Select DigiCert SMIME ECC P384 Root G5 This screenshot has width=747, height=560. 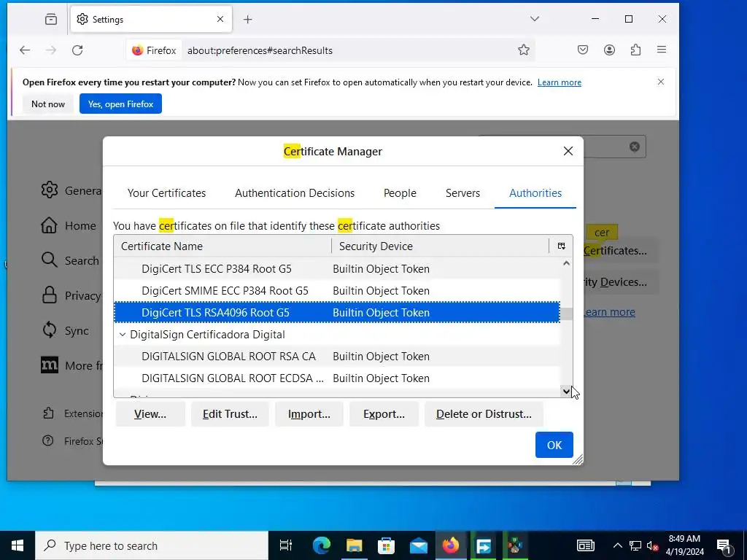pos(337,290)
